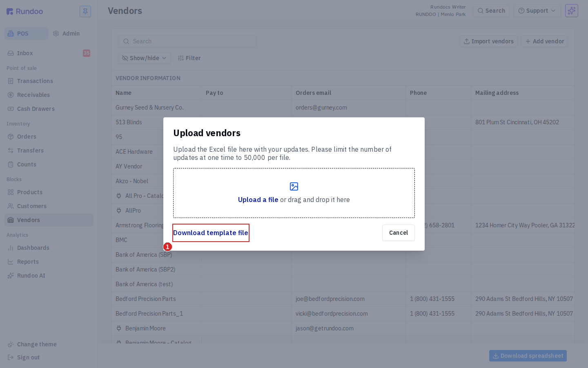Click the file drag and drop zone
This screenshot has width=588, height=368.
(x=294, y=193)
